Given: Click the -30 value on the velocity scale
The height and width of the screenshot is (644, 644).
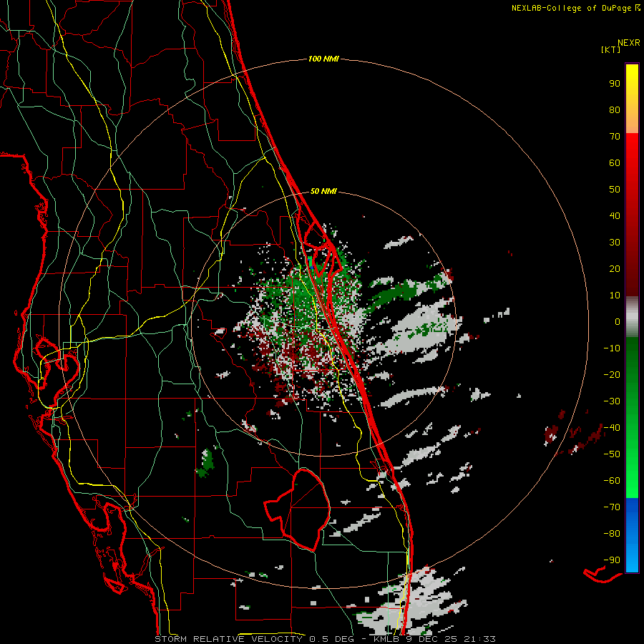Looking at the screenshot, I should tap(612, 401).
